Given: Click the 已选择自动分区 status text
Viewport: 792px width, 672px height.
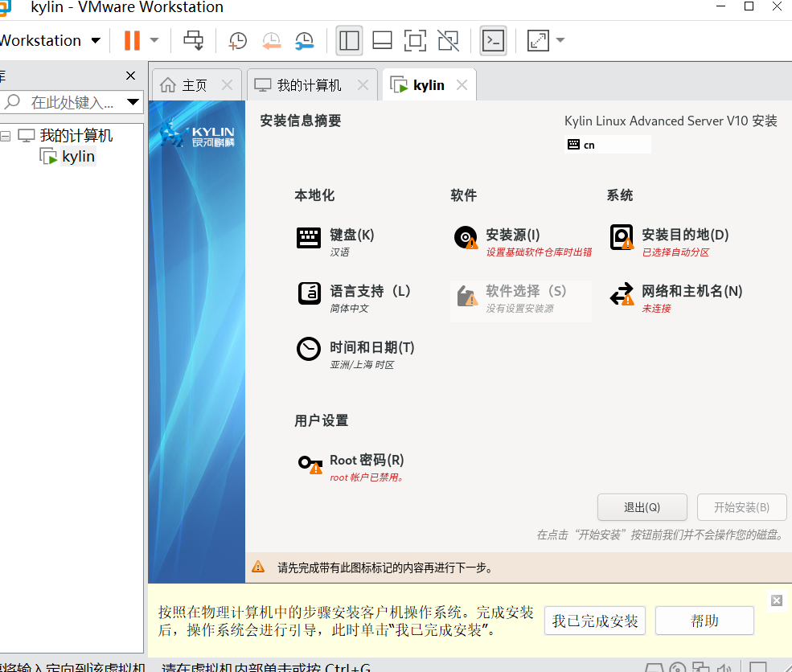Looking at the screenshot, I should point(675,252).
